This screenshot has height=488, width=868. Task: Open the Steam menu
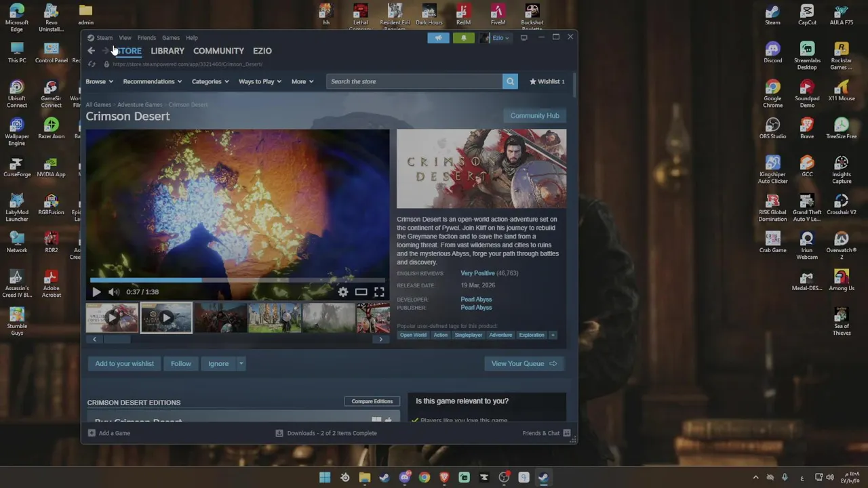(104, 38)
